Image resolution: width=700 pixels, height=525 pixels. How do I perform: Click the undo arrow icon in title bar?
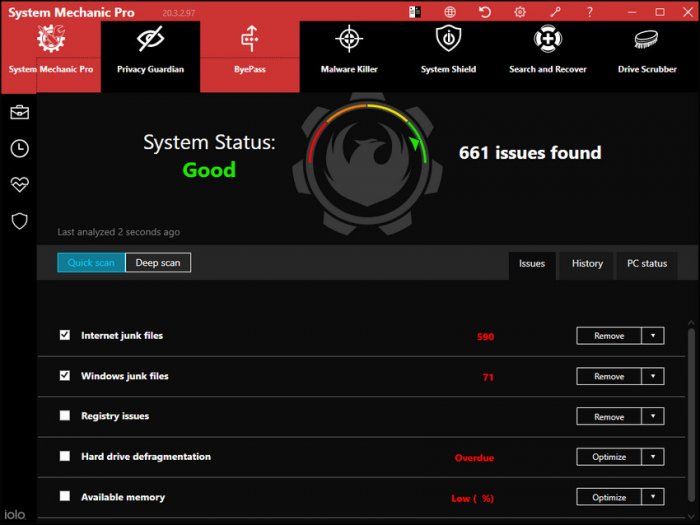pyautogui.click(x=485, y=12)
